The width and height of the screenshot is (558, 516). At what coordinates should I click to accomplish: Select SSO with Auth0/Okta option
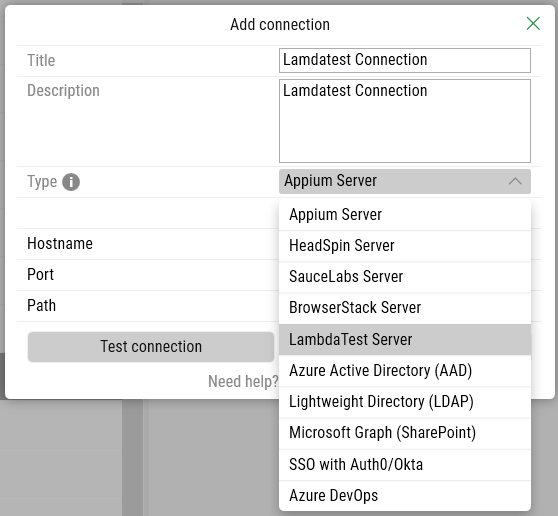[405, 465]
